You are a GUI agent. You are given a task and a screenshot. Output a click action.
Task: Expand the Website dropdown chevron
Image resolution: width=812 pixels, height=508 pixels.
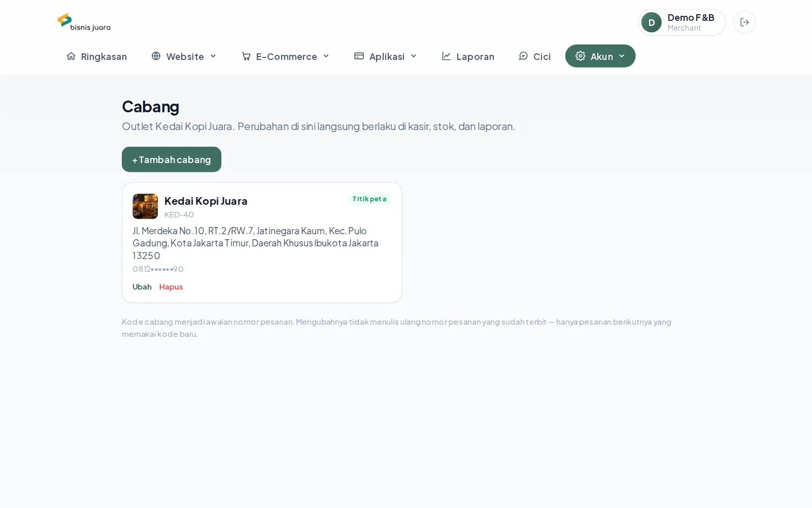[213, 56]
